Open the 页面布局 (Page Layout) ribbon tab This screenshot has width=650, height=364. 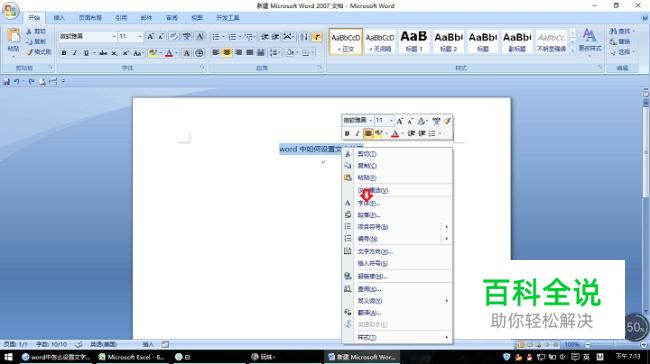pyautogui.click(x=90, y=18)
